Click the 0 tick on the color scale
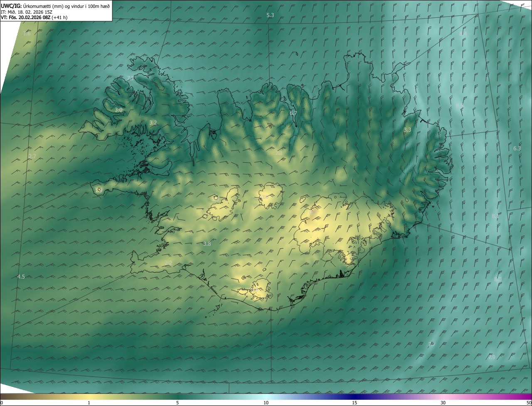This screenshot has height=406, width=532. [2, 403]
